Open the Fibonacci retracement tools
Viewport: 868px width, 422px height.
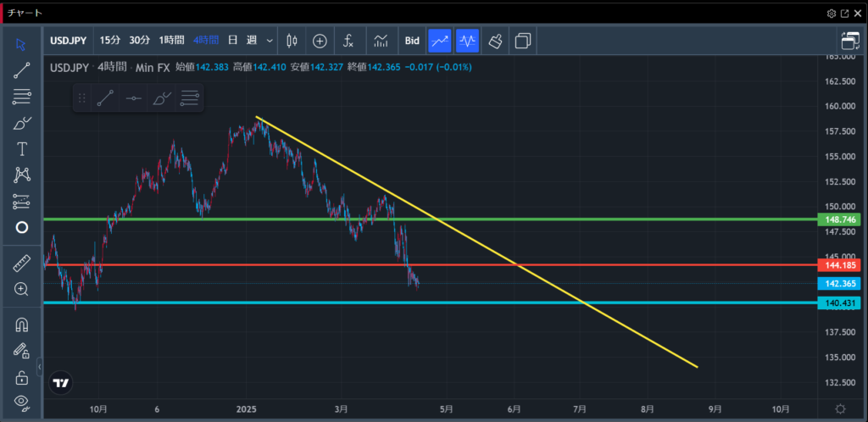(x=22, y=97)
